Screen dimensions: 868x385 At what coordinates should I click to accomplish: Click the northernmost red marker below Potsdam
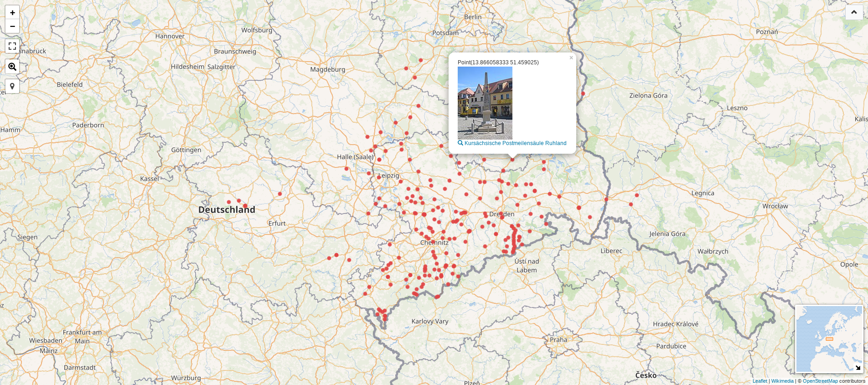click(421, 60)
